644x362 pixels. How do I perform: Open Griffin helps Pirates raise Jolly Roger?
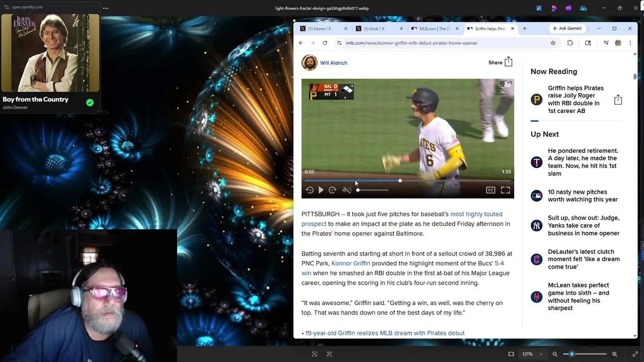pos(576,100)
